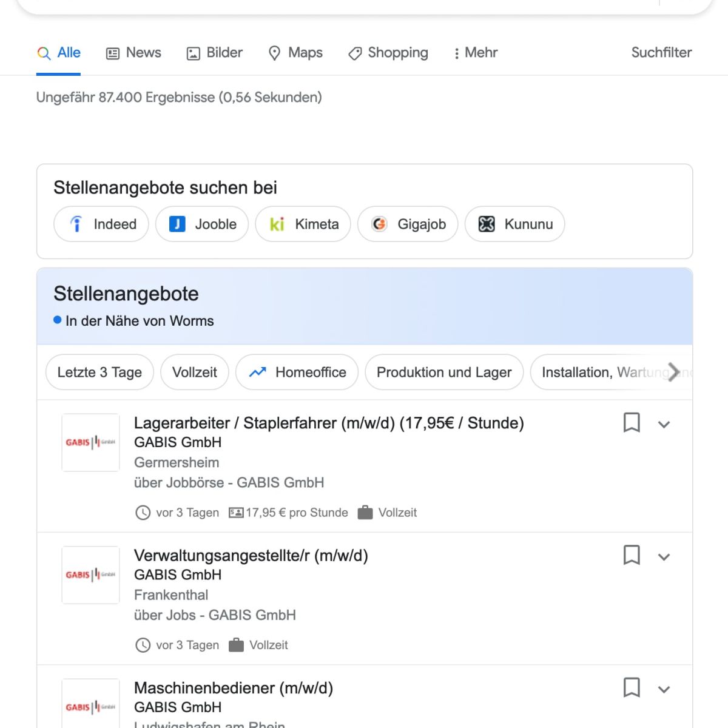Open the Shopping tab
Image resolution: width=728 pixels, height=728 pixels.
(x=388, y=53)
